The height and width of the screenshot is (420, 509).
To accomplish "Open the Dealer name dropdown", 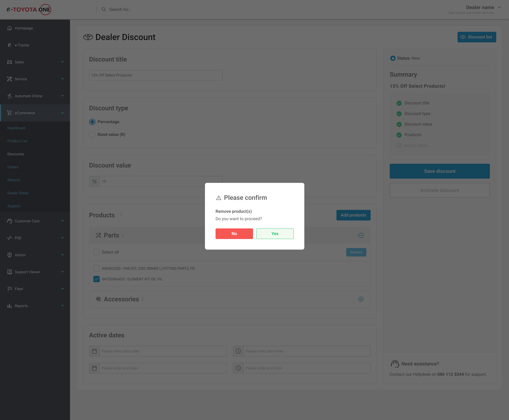I will click(483, 8).
